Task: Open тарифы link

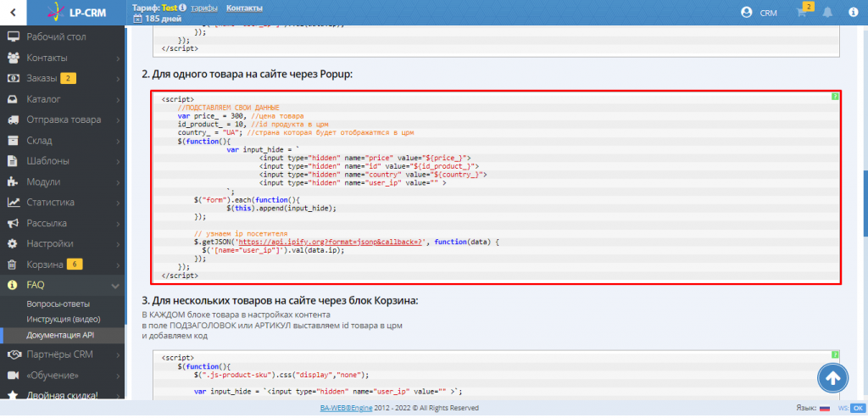Action: pyautogui.click(x=203, y=8)
